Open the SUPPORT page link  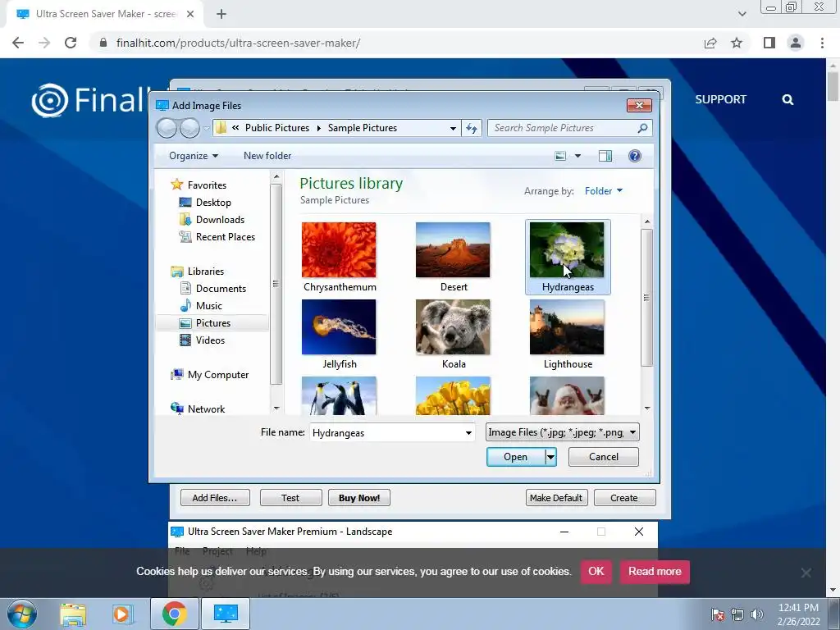(x=720, y=99)
